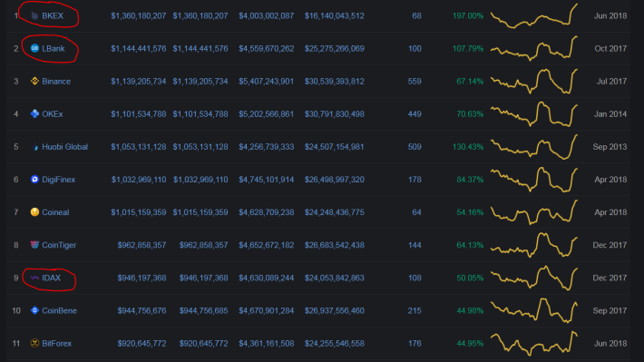Click the BitForex logo icon
644x362 pixels.
click(34, 343)
